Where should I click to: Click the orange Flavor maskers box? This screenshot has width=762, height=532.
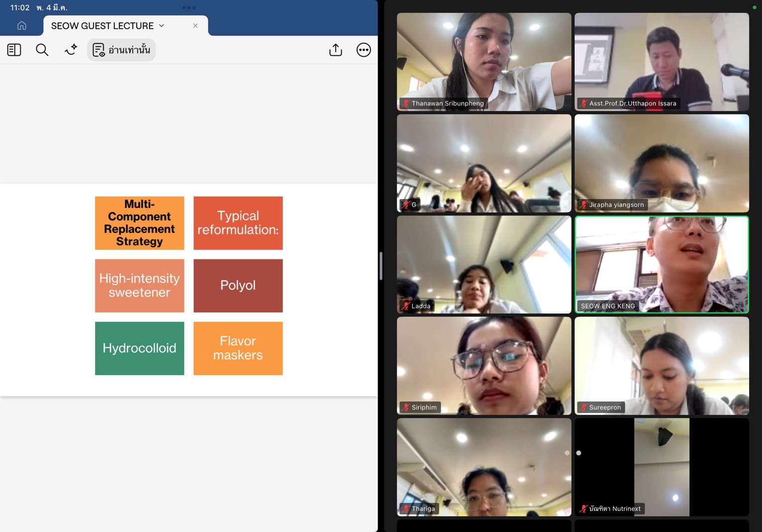point(238,348)
